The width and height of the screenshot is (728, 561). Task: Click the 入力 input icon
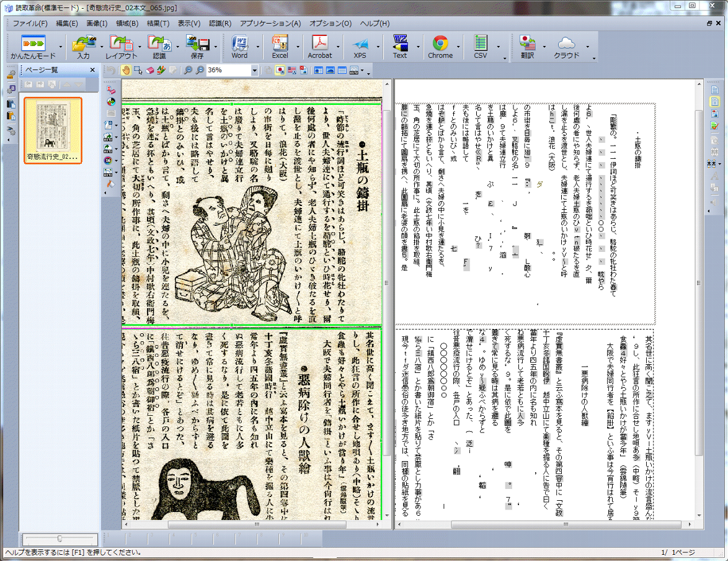(x=84, y=47)
